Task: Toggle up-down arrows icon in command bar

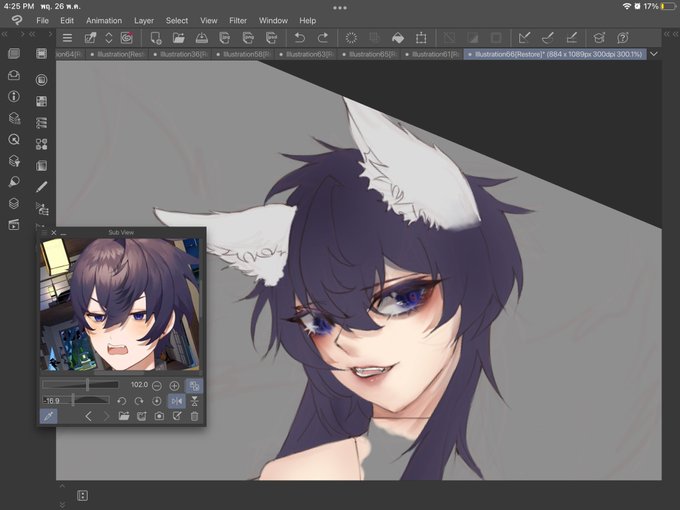Action: pyautogui.click(x=109, y=38)
